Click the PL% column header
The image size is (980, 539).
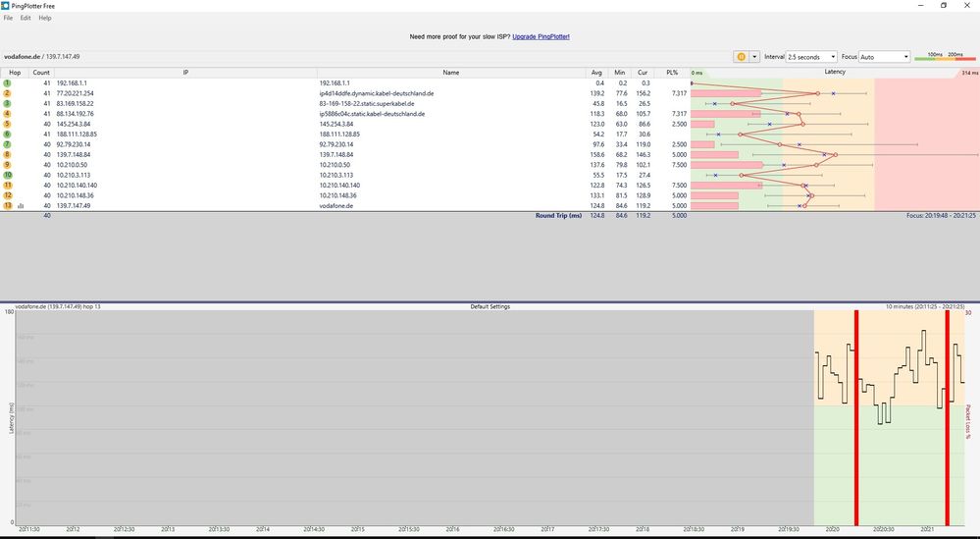[x=672, y=73]
